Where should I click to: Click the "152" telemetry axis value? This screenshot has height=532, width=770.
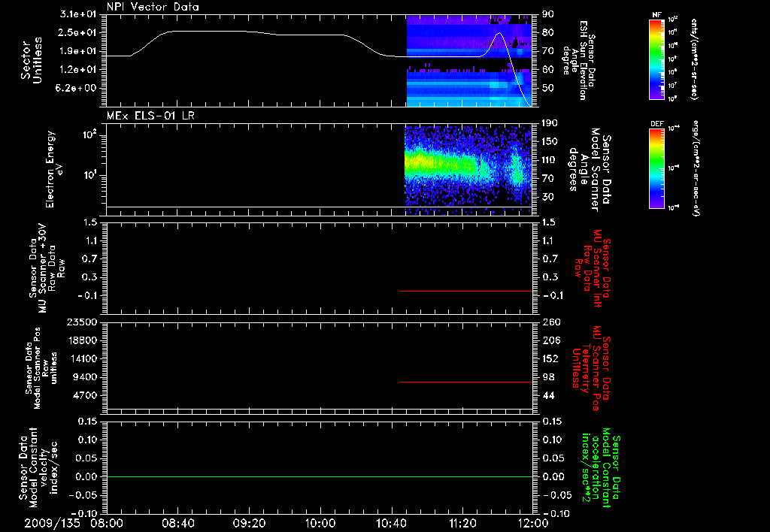(x=551, y=358)
